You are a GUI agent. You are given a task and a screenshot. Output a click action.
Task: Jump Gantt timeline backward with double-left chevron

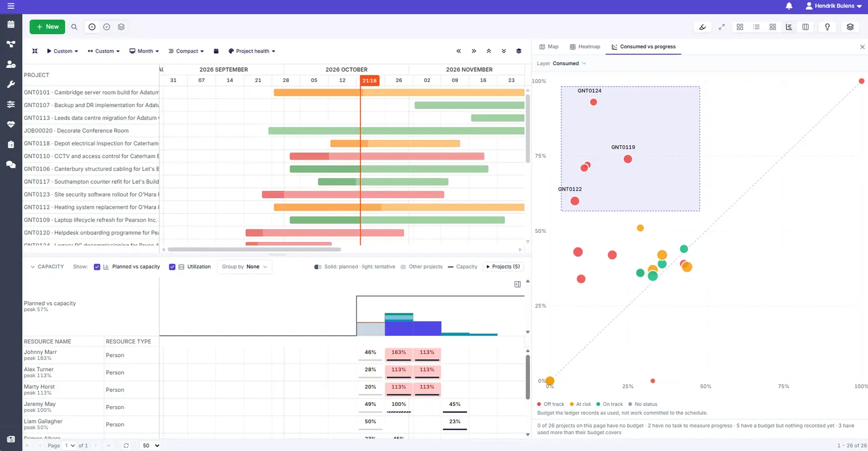coord(458,51)
